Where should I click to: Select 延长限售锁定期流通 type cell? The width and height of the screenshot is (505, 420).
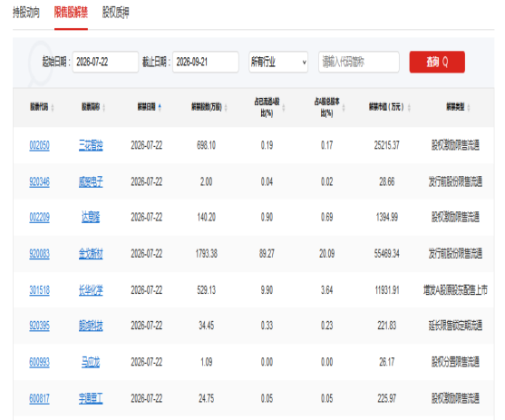(455, 326)
